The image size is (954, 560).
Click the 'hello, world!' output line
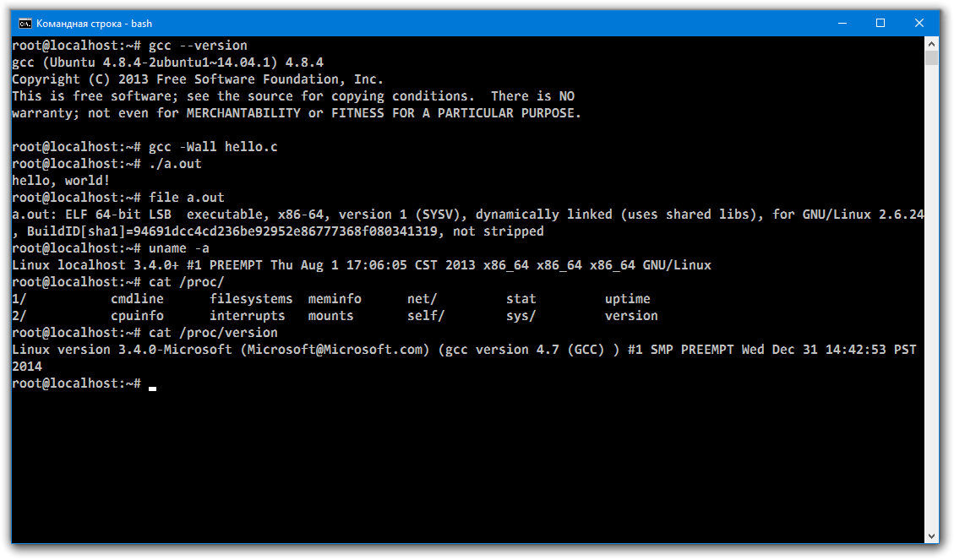pyautogui.click(x=61, y=181)
